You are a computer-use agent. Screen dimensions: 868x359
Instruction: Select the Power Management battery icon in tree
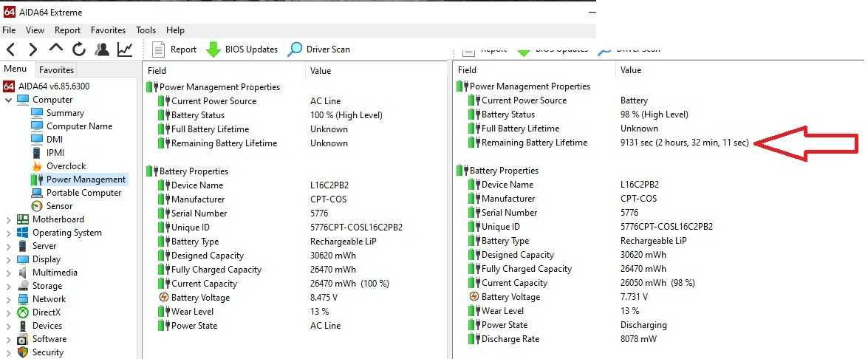pos(36,179)
